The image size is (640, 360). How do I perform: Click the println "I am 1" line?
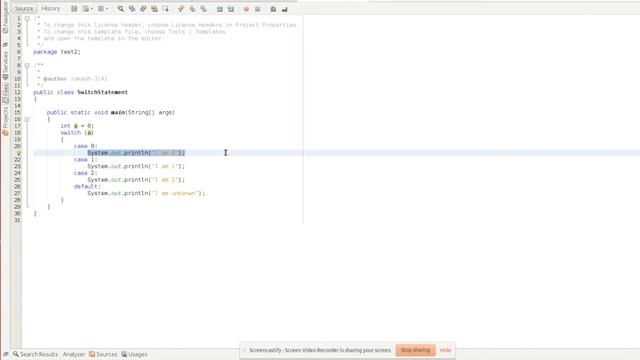136,166
